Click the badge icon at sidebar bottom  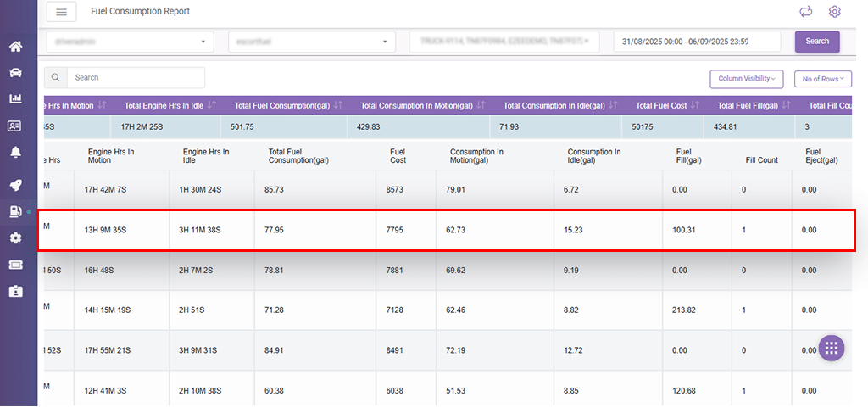tap(15, 291)
